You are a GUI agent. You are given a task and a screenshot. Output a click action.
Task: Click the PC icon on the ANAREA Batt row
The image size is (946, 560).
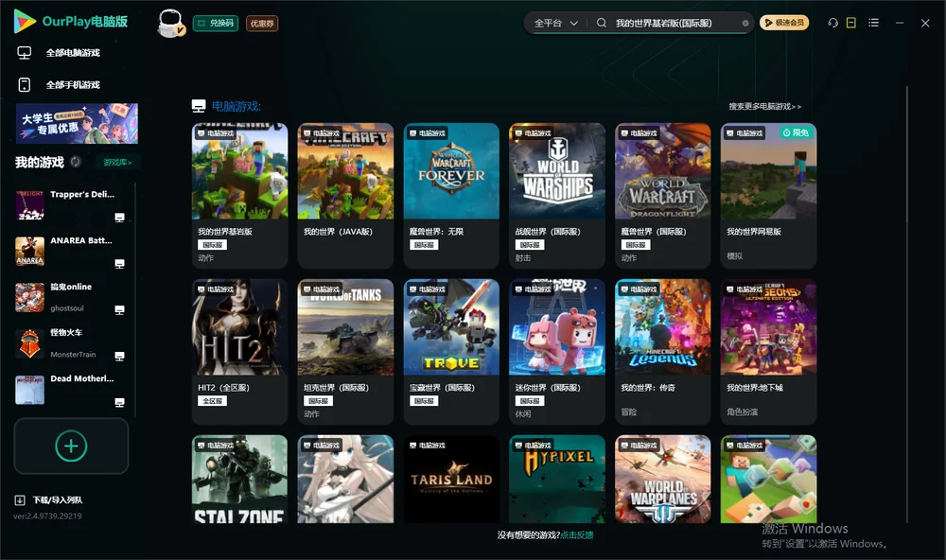(119, 264)
